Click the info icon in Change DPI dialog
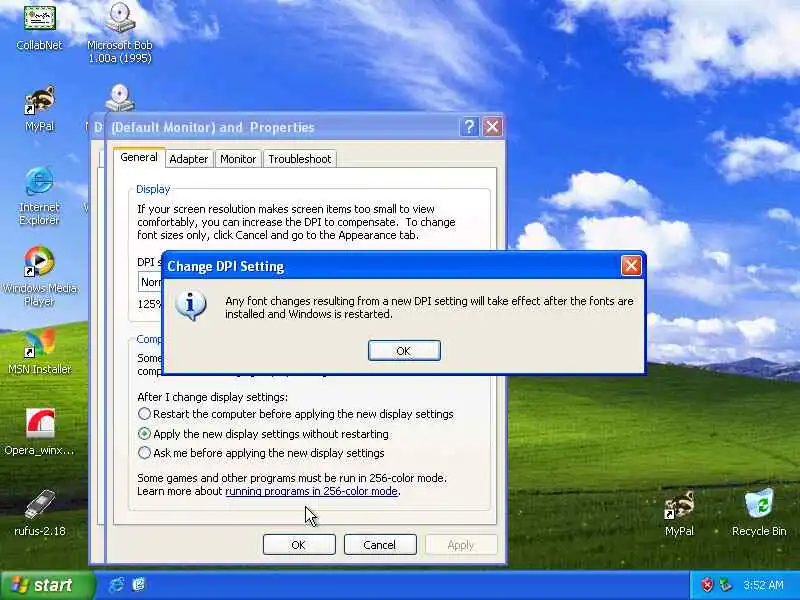 pos(190,305)
